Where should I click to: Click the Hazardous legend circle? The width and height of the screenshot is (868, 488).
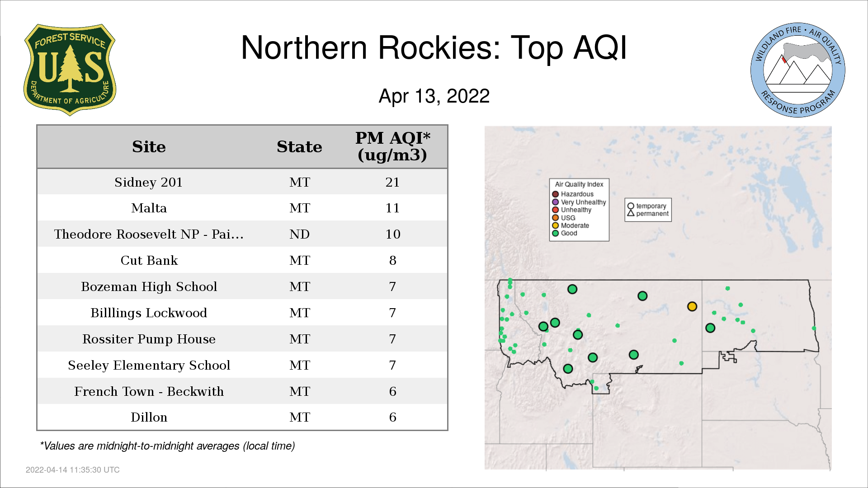coord(556,194)
